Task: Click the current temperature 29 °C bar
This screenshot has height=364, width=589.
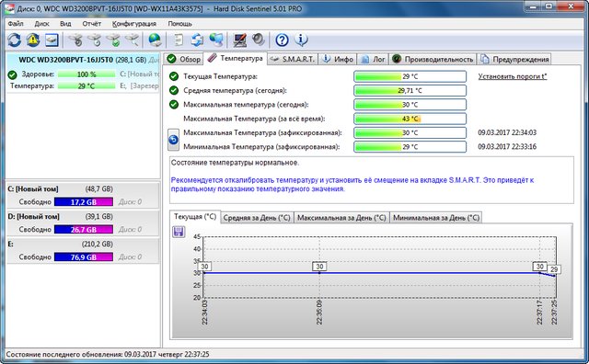Action: pyautogui.click(x=410, y=76)
